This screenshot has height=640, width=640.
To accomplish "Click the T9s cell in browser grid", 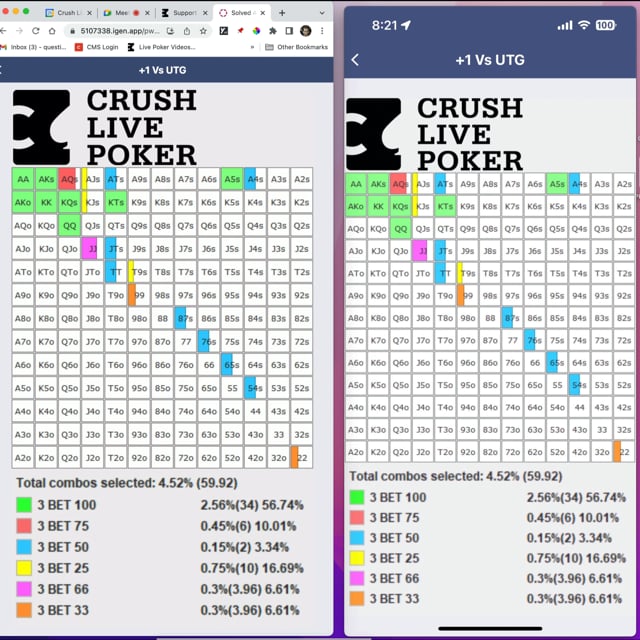I will click(x=139, y=272).
